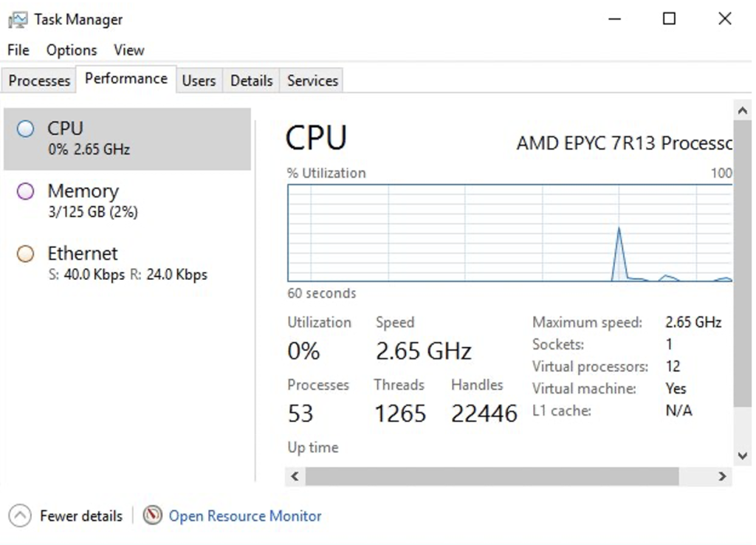
Task: Switch to the Processes tab
Action: point(38,80)
